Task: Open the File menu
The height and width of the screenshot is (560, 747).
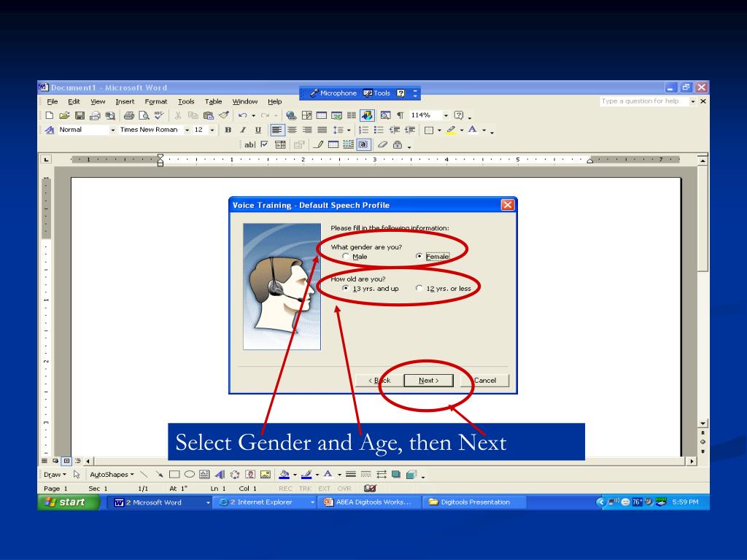Action: pos(53,101)
